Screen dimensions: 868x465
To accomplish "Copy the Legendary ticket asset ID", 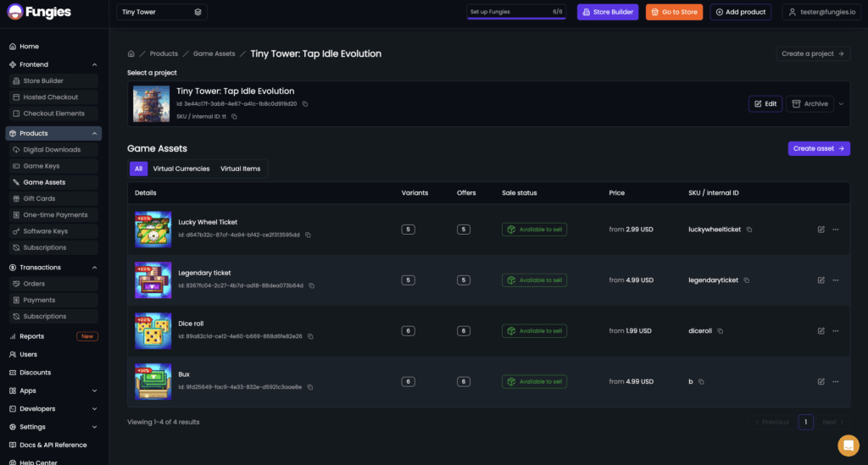I will point(312,285).
